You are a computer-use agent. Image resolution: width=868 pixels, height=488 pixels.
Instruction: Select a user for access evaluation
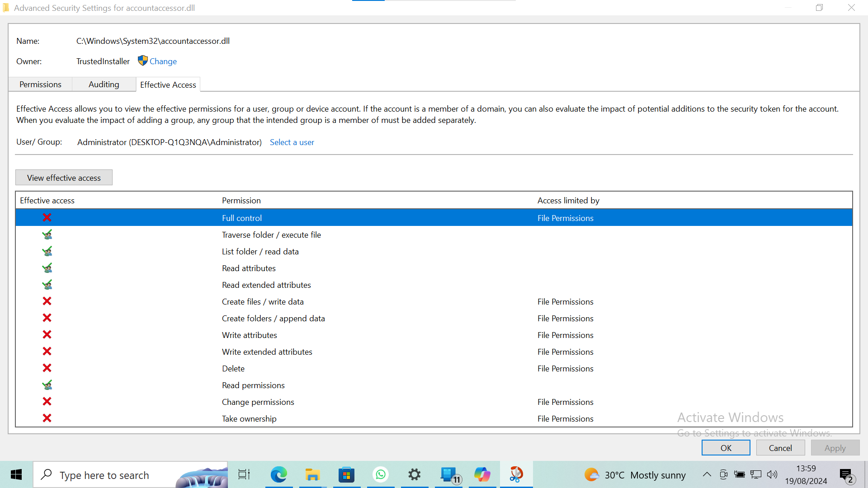292,142
